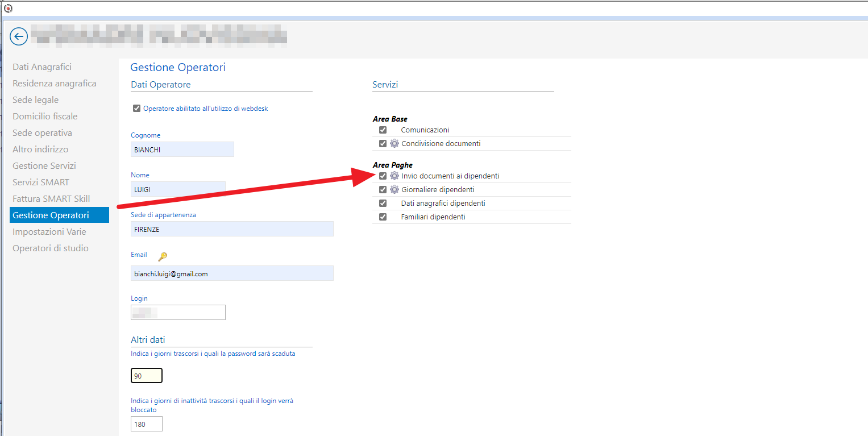
Task: Go to Servizi SMART section
Action: tap(41, 182)
